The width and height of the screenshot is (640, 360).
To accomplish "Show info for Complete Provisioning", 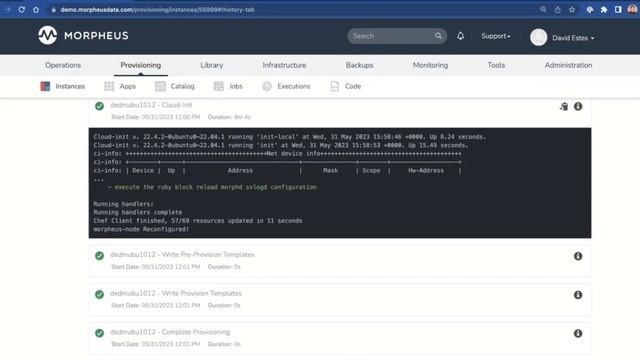I will pyautogui.click(x=578, y=333).
